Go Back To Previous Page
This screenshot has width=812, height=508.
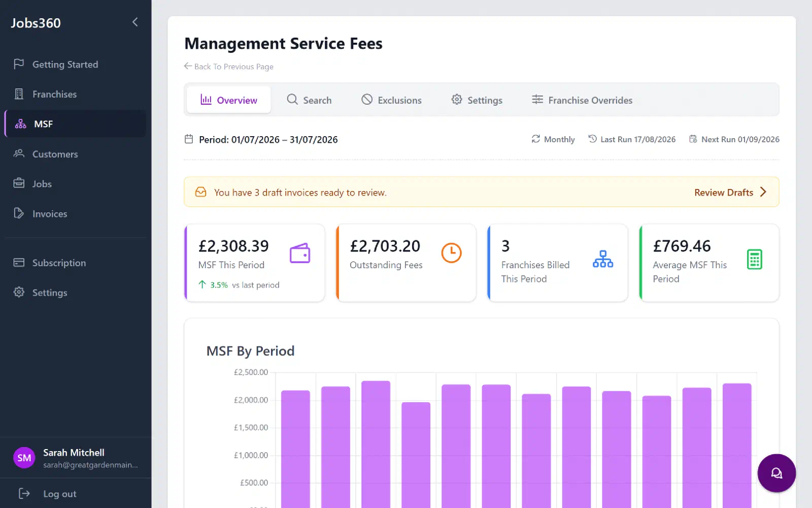pyautogui.click(x=228, y=67)
